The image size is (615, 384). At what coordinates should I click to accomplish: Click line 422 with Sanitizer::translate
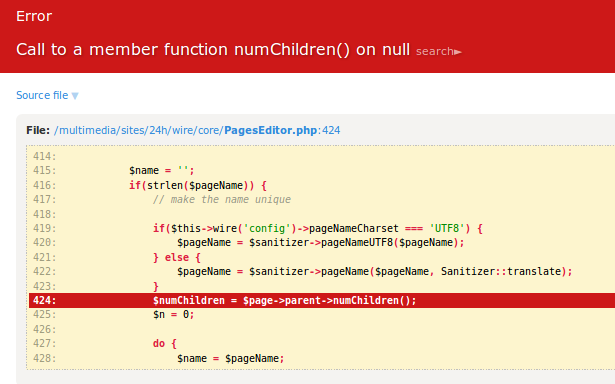375,271
